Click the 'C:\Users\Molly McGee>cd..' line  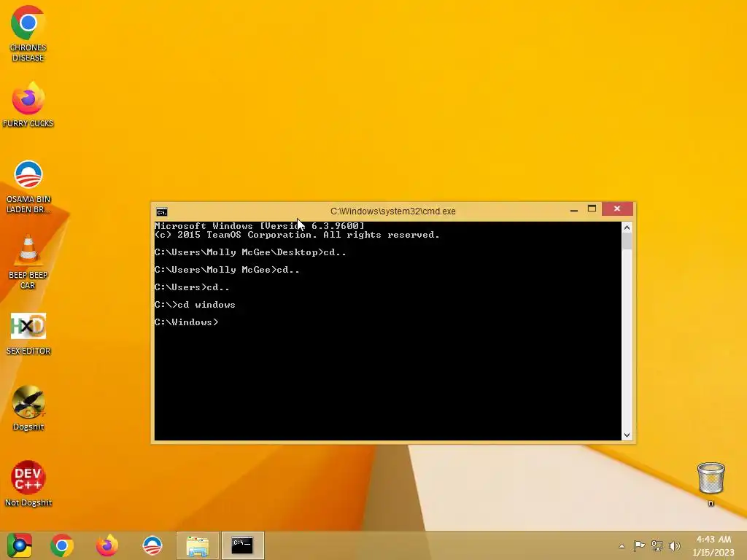[227, 270]
